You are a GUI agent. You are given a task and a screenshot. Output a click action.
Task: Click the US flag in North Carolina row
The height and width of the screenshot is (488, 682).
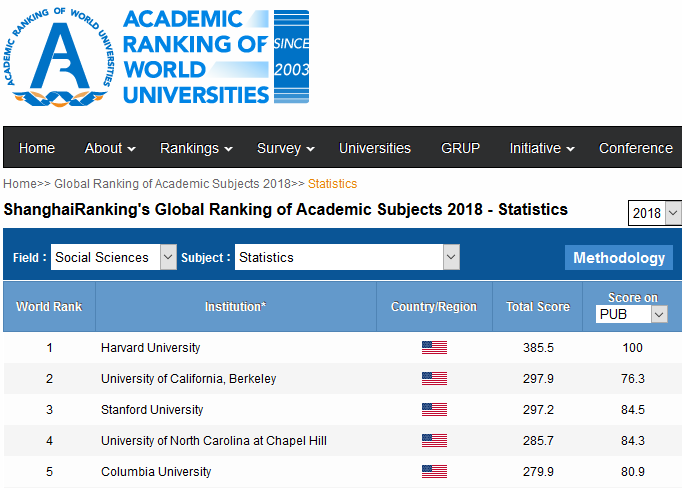click(434, 441)
